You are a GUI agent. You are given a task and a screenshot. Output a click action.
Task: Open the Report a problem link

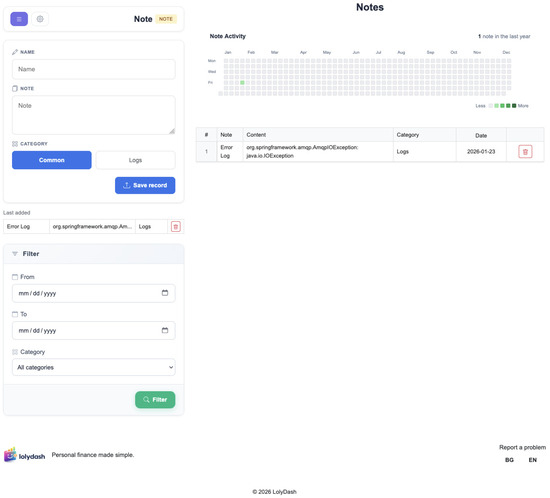click(522, 447)
